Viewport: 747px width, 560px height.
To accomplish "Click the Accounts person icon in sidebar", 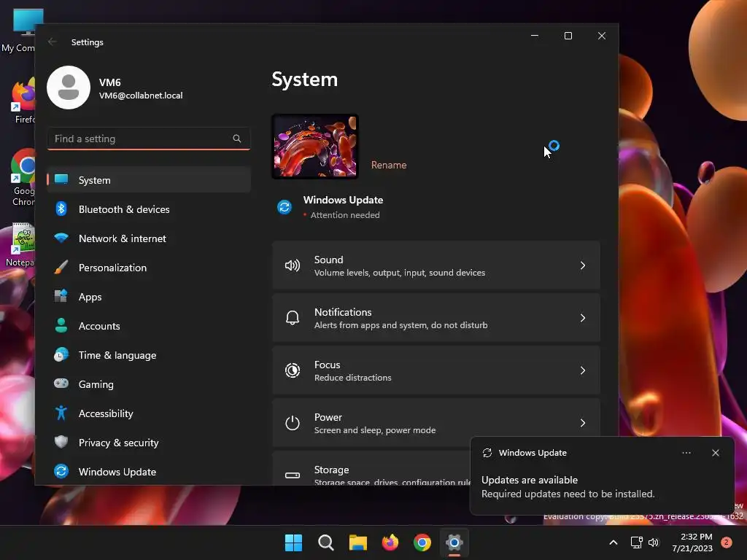I will (61, 325).
